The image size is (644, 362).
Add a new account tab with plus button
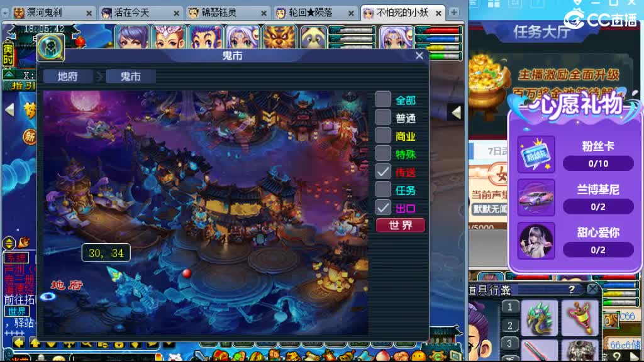click(454, 13)
